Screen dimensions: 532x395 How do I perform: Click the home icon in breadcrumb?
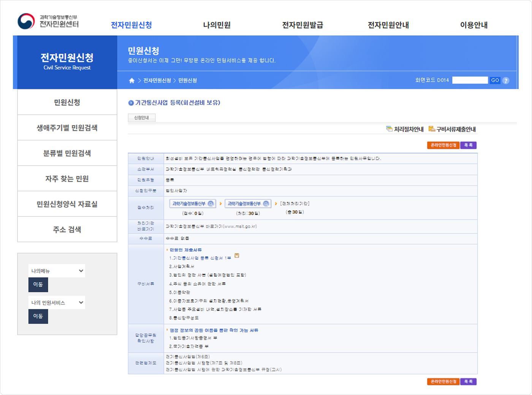132,81
